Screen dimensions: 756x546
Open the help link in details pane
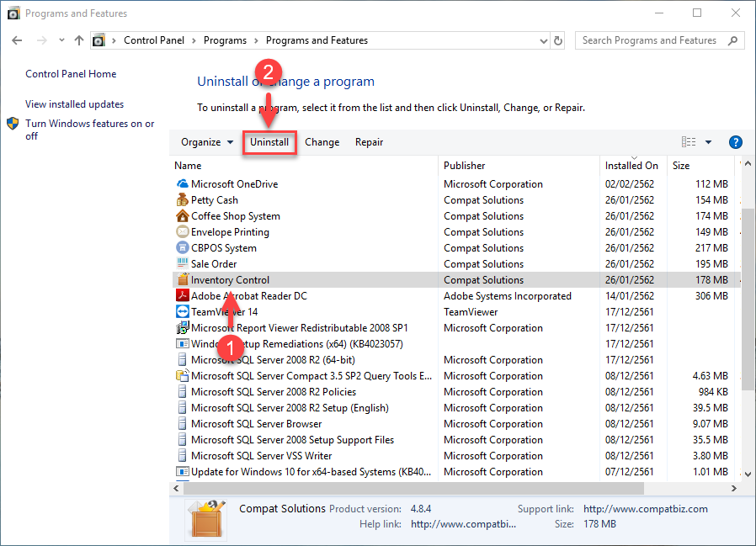click(x=463, y=524)
